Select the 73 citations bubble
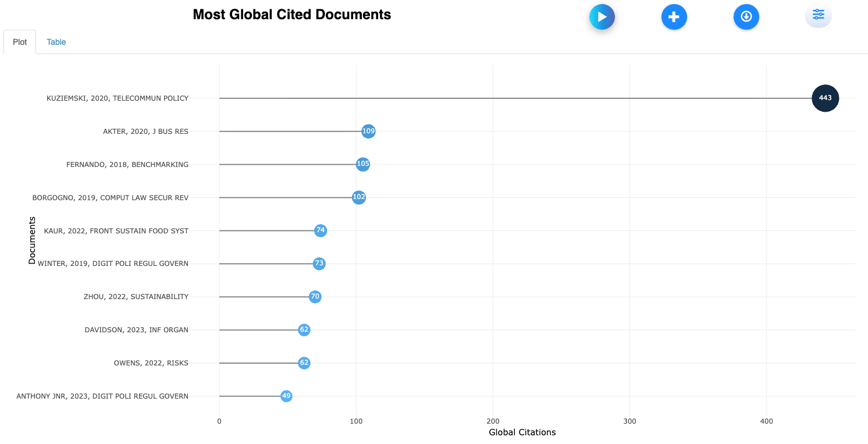The width and height of the screenshot is (868, 444). 319,264
